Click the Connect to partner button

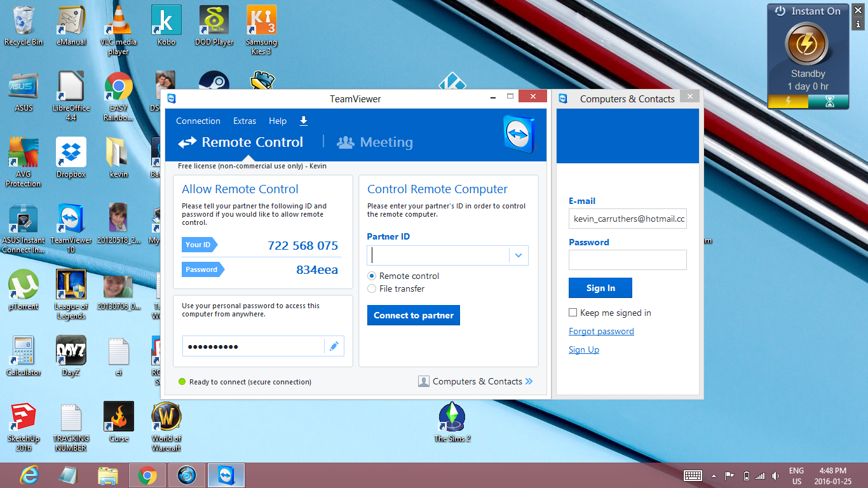[x=414, y=315]
